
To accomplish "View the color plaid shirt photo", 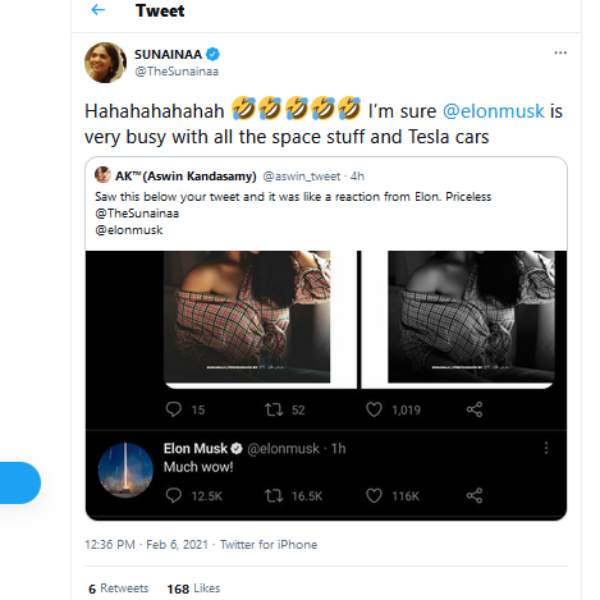I will pyautogui.click(x=247, y=317).
